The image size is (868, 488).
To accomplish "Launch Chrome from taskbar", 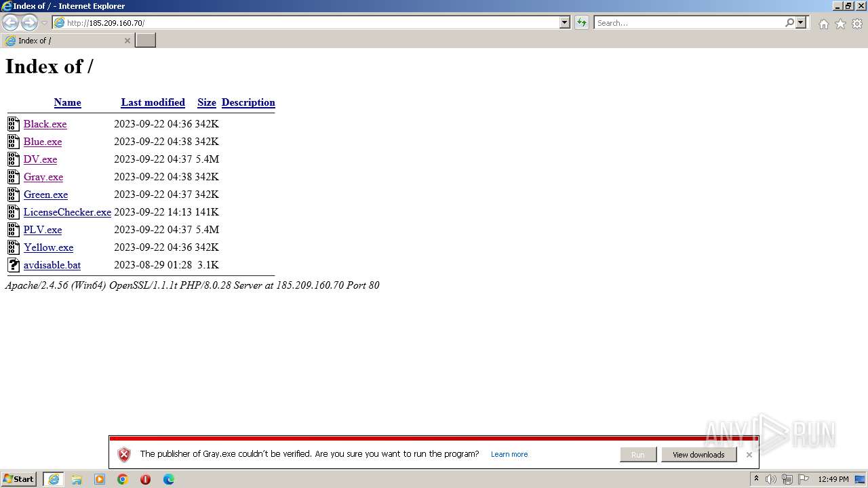I will (x=123, y=479).
